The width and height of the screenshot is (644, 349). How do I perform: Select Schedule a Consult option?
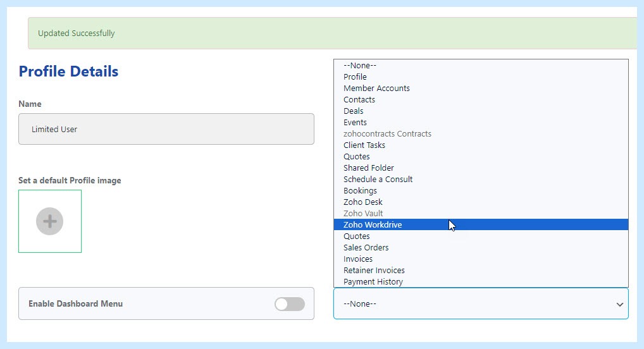481,179
